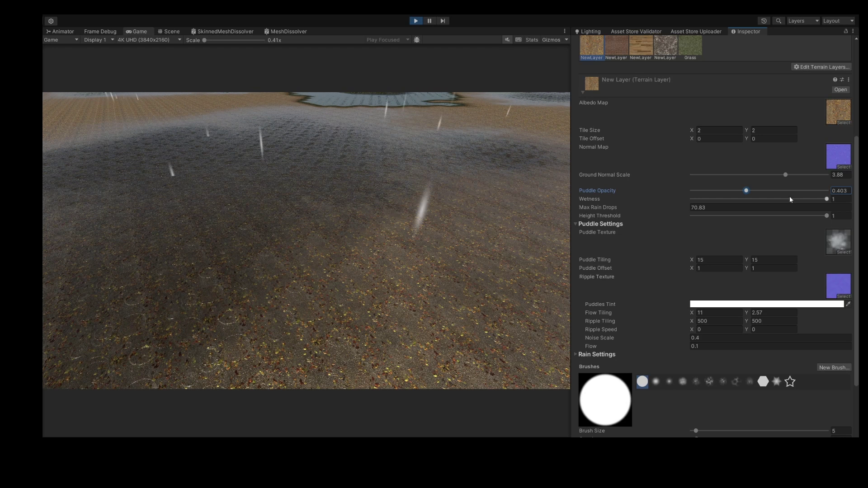
Task: Open the Unity search magnifier icon
Action: (778, 21)
